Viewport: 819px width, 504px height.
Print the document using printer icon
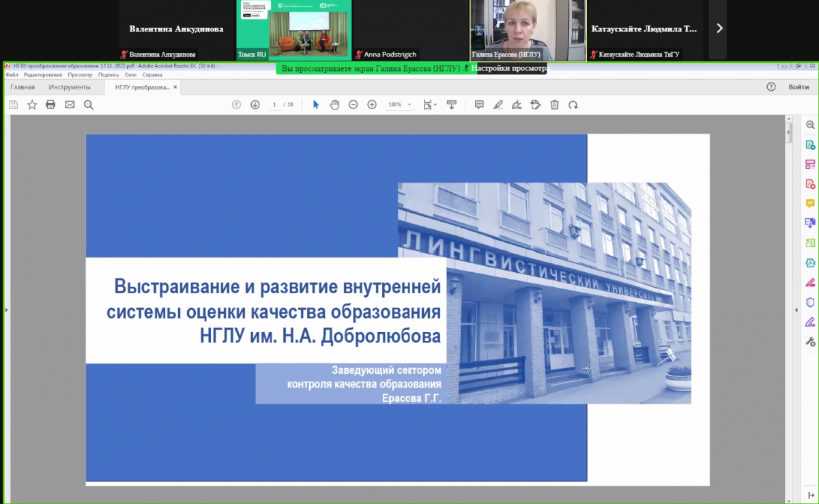click(51, 104)
